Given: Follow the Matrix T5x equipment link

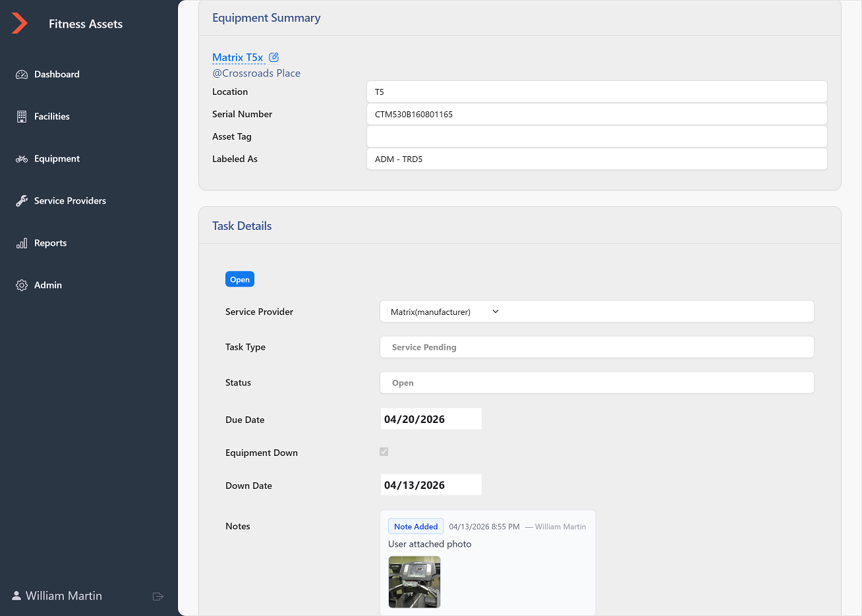Looking at the screenshot, I should click(x=237, y=57).
